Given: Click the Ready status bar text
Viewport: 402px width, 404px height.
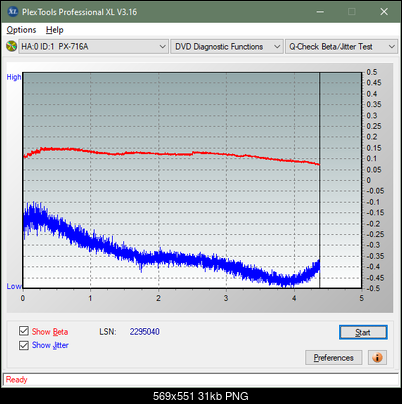Looking at the screenshot, I should (x=17, y=380).
